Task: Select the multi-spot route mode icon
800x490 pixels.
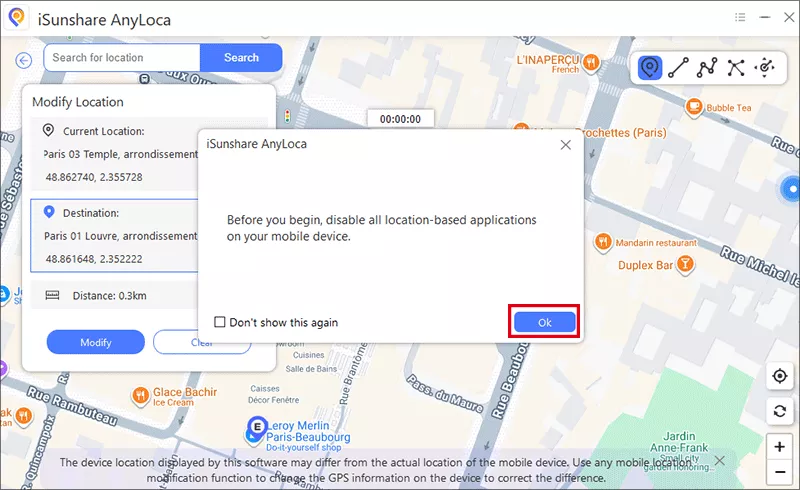Action: point(707,67)
